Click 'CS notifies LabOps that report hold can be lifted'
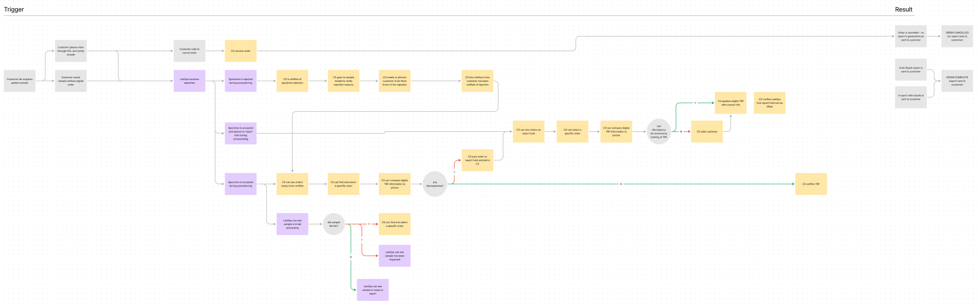This screenshot has width=980, height=306. click(x=769, y=103)
